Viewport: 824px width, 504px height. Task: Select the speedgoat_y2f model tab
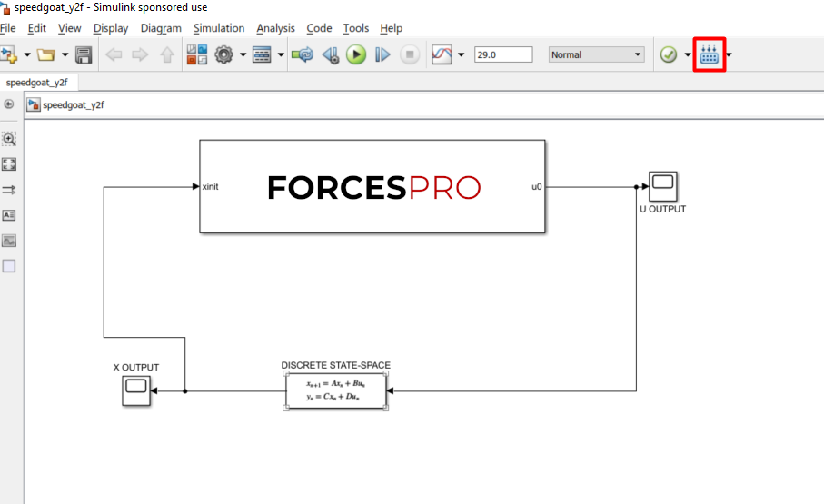coord(37,82)
